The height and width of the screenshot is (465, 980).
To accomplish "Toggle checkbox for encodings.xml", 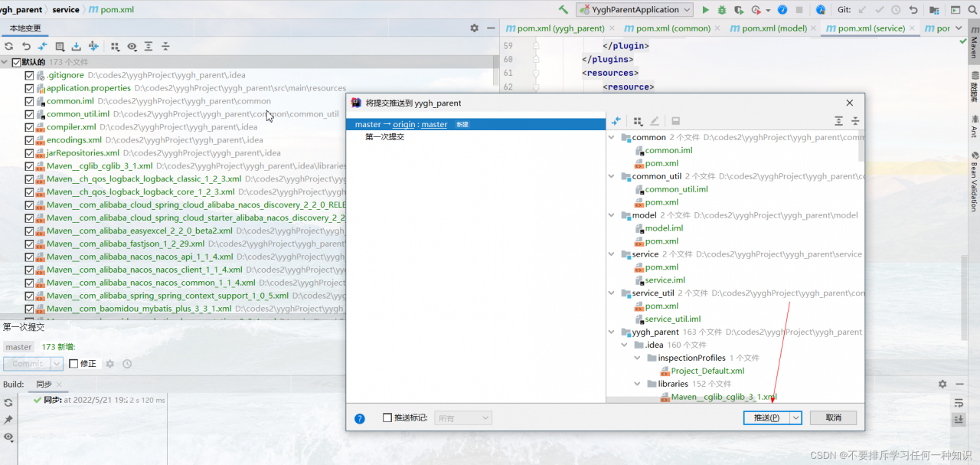I will pyautogui.click(x=29, y=140).
